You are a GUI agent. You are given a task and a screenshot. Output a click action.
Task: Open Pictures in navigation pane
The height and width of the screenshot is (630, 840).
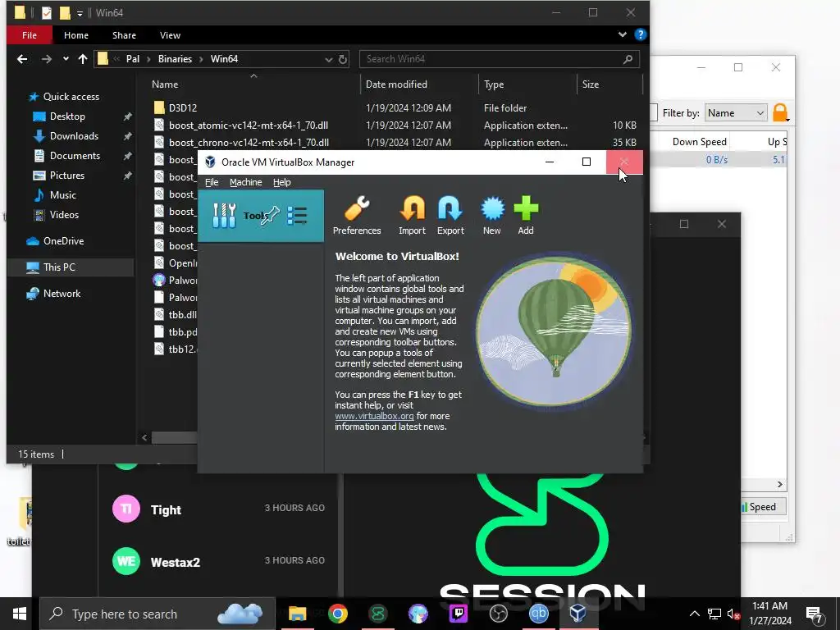66,176
